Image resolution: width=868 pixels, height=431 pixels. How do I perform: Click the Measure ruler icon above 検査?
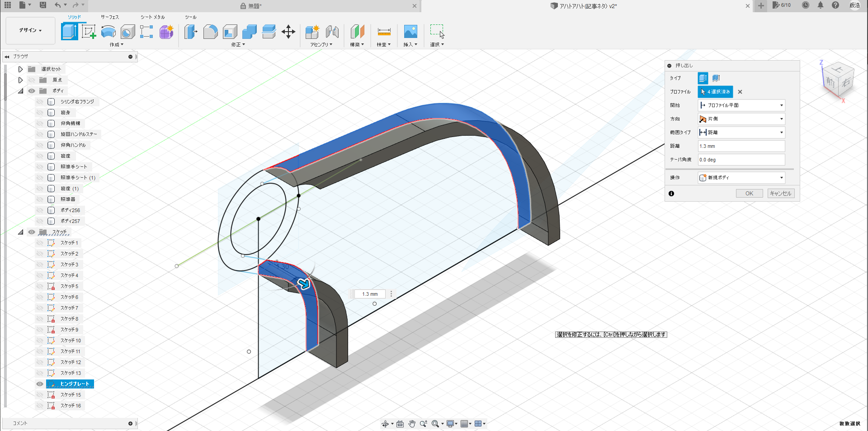[384, 32]
